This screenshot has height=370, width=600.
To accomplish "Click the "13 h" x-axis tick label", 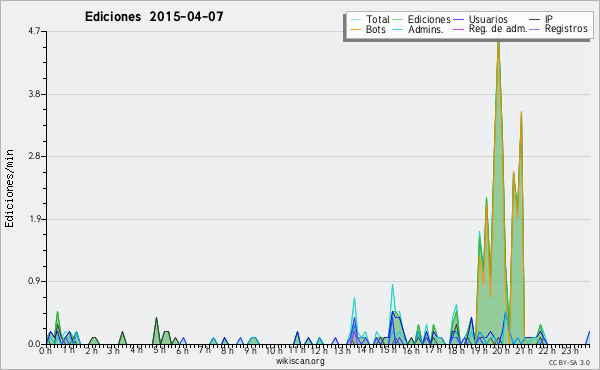I will 341,350.
